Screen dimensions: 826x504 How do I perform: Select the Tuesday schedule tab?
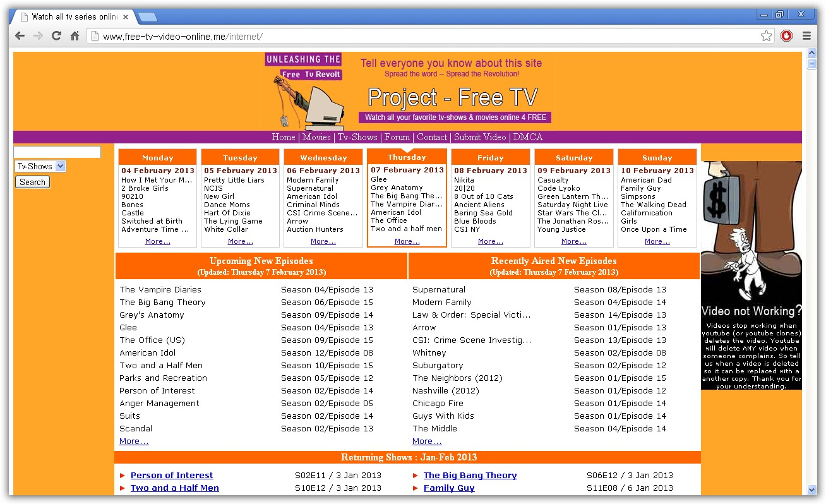coord(241,158)
